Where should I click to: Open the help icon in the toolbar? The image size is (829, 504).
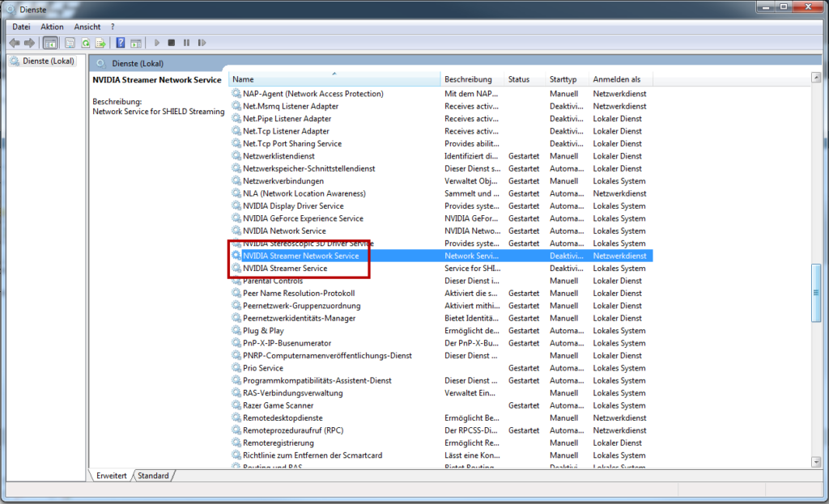pyautogui.click(x=121, y=41)
